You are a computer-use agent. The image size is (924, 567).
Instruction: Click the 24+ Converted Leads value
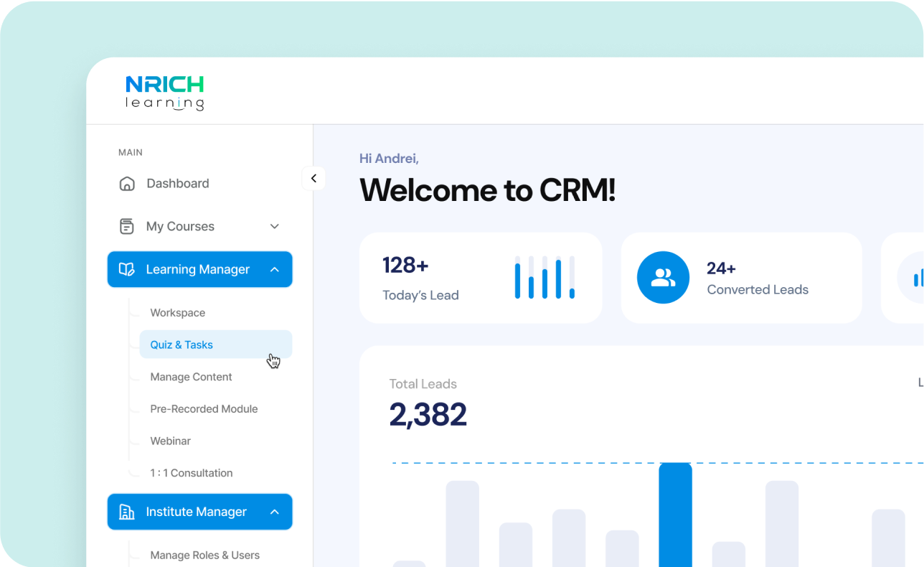tap(721, 268)
